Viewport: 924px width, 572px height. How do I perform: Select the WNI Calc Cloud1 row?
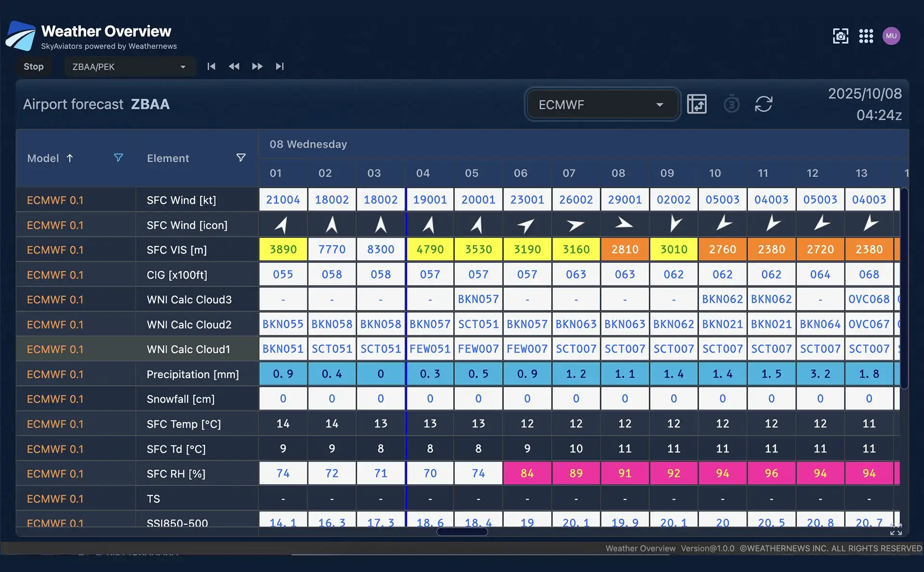(188, 349)
